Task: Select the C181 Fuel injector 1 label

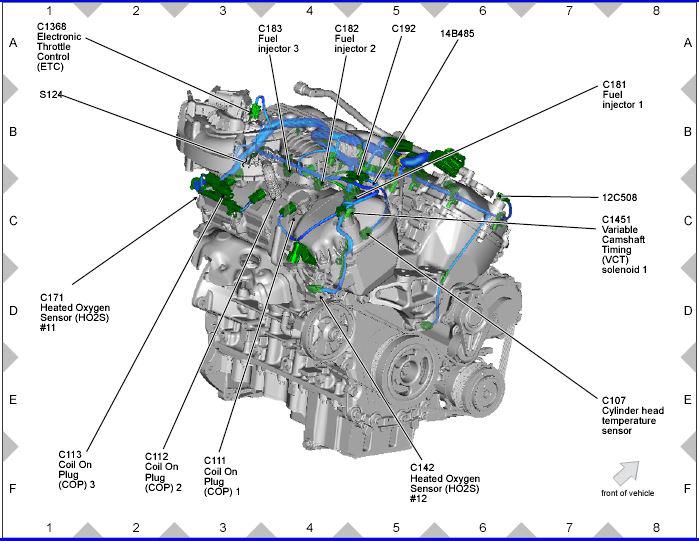Action: tap(622, 95)
